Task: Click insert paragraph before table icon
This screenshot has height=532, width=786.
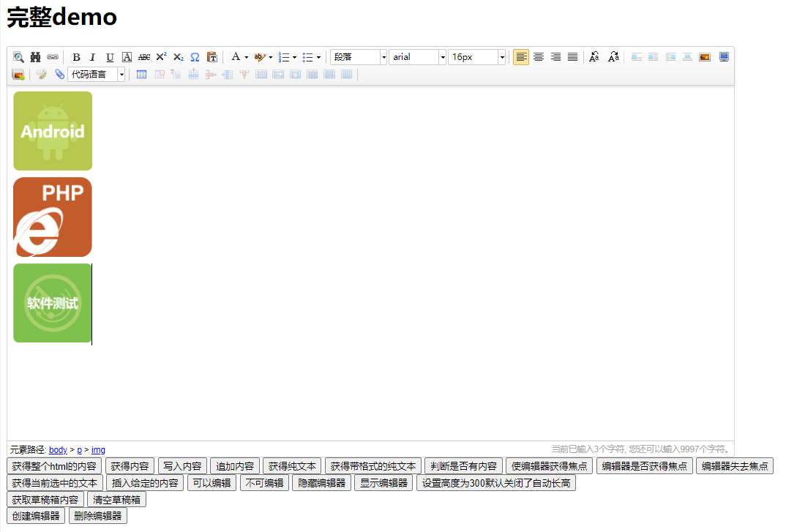Action: (x=176, y=75)
